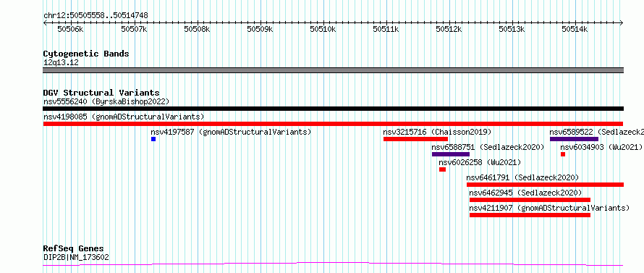Click the 50513k ruler position
The height and width of the screenshot is (273, 644).
[512, 30]
